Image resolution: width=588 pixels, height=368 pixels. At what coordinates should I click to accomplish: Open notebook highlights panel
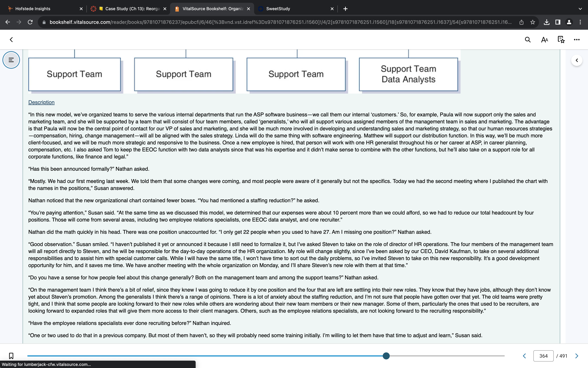point(561,40)
